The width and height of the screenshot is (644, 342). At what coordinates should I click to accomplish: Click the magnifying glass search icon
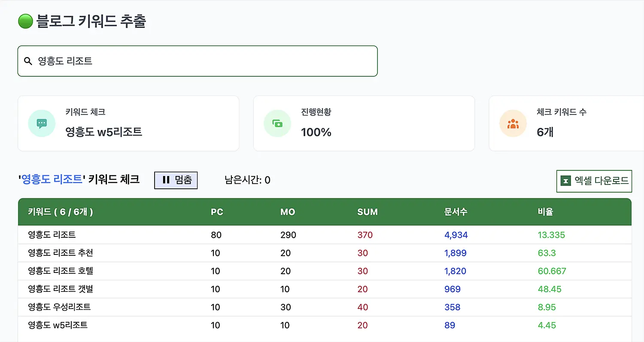point(28,61)
